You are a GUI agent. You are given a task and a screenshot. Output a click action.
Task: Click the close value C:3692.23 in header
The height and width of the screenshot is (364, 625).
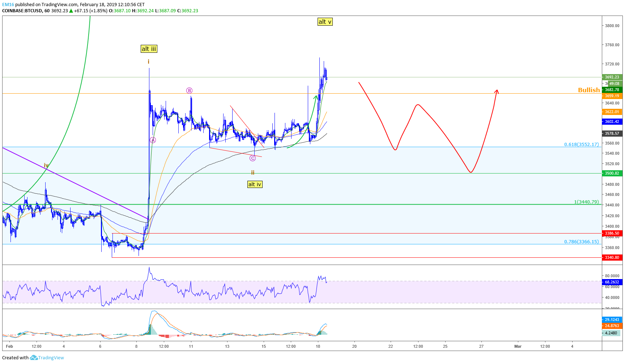pos(188,11)
